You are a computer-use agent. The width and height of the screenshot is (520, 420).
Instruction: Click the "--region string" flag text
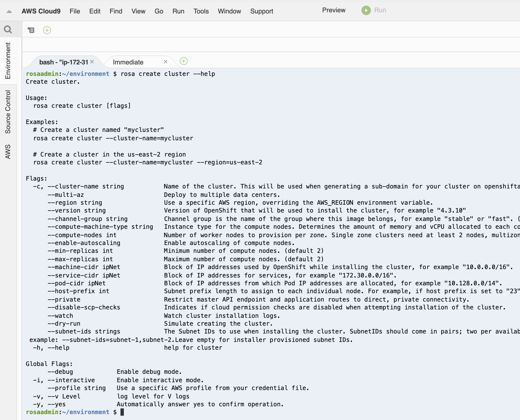[75, 203]
